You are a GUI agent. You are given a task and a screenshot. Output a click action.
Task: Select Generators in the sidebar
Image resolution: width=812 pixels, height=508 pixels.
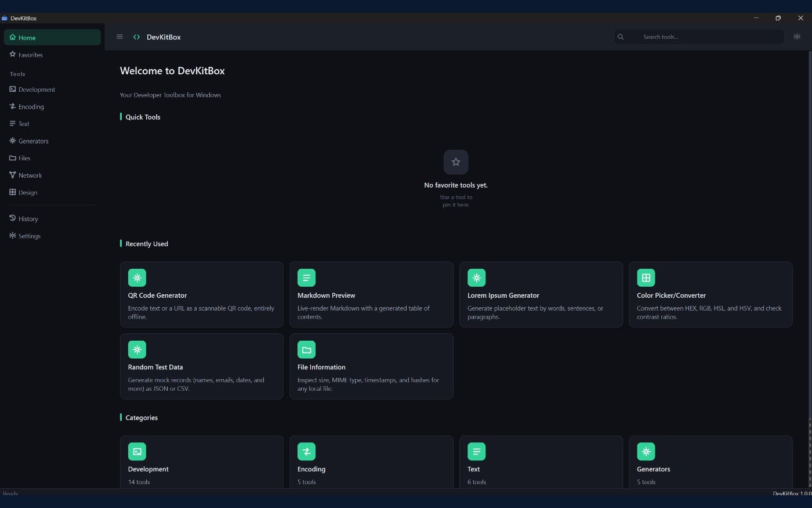(52, 141)
